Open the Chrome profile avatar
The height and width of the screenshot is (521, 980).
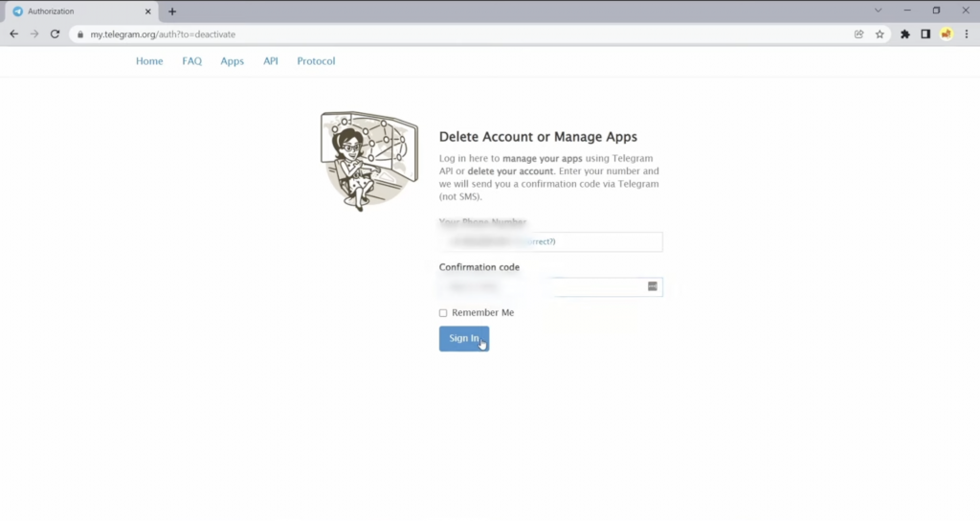947,34
